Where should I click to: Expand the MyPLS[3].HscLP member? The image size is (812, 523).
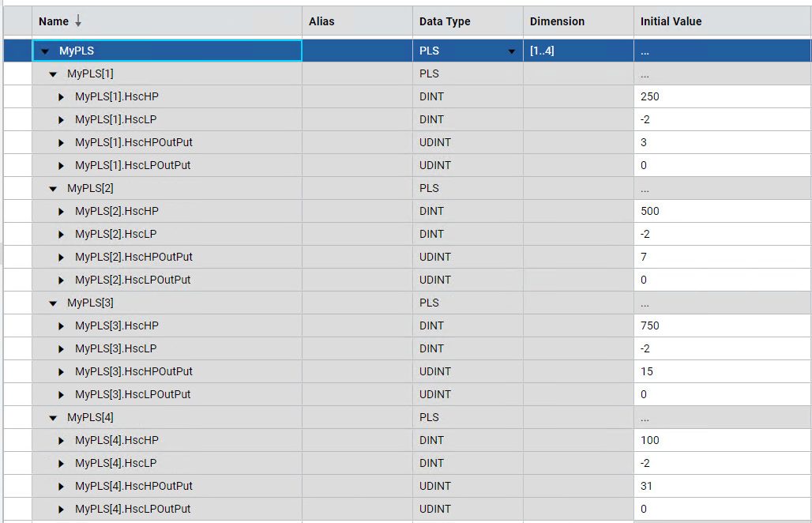click(x=62, y=349)
